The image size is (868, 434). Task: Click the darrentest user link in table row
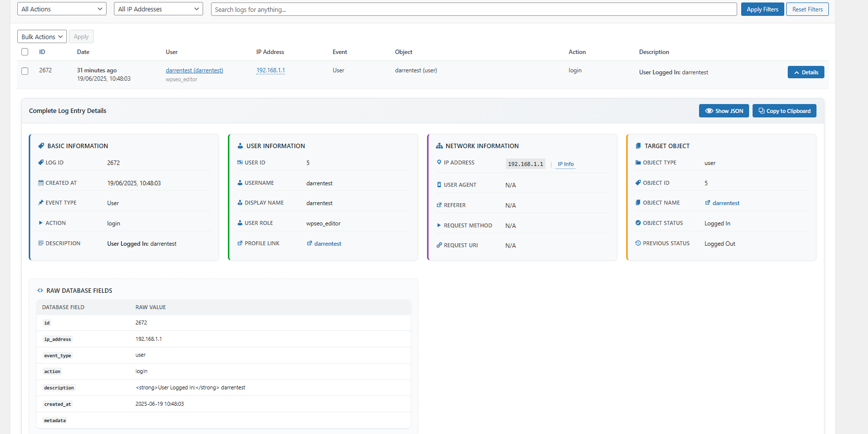tap(194, 70)
